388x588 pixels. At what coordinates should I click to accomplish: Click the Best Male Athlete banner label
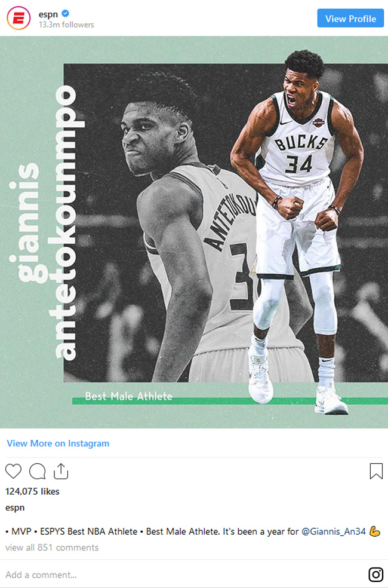(x=128, y=396)
